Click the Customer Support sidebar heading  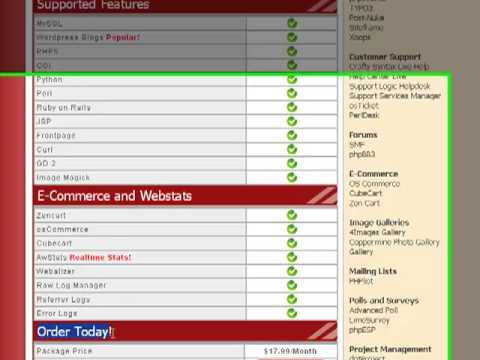pos(385,57)
